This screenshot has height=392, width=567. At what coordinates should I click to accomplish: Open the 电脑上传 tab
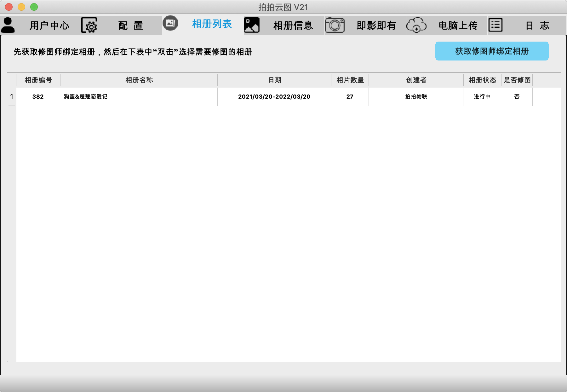(458, 26)
